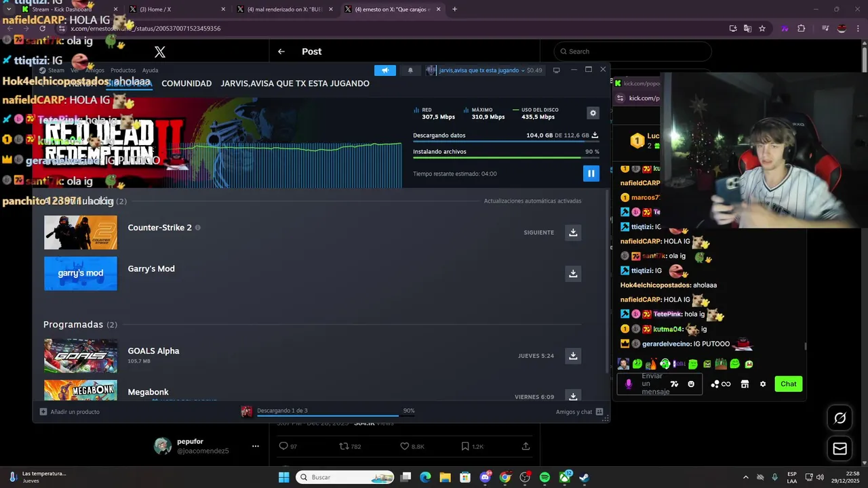Open volume control in system tray

click(820, 477)
